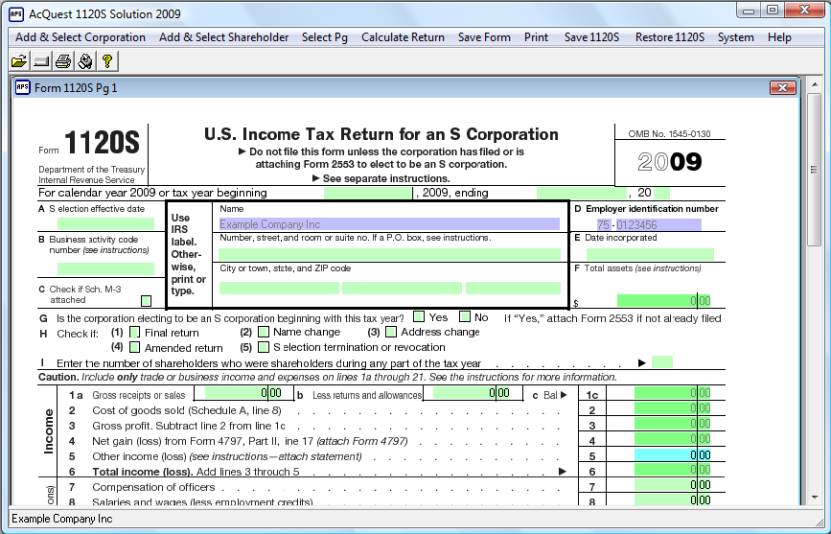Click the APS icon in Form 1120S Pg 1 title

(x=23, y=87)
